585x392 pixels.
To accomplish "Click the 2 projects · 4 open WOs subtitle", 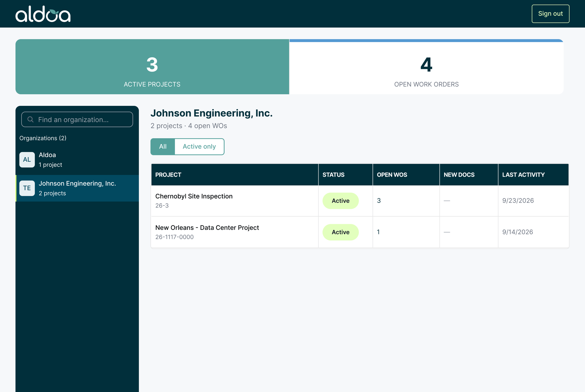I will point(189,126).
